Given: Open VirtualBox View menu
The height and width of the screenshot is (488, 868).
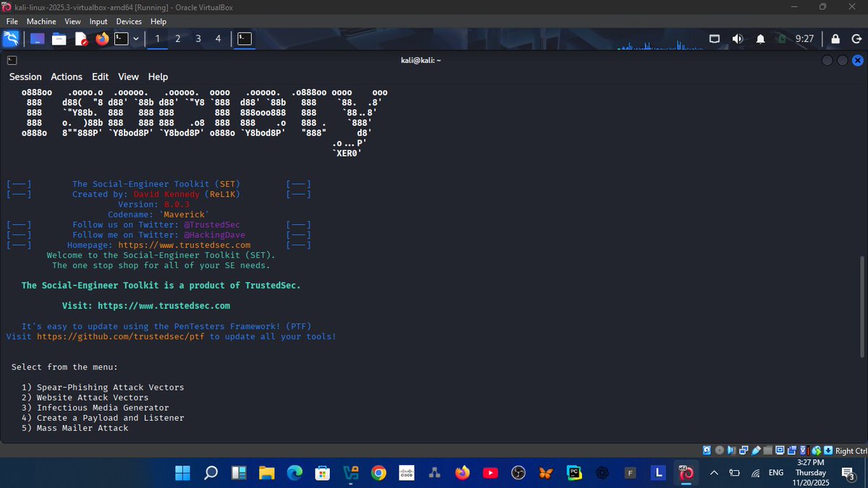Looking at the screenshot, I should [73, 22].
